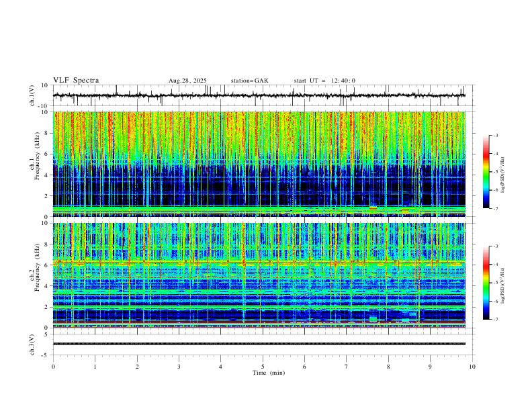Click the ch.2 spectrogram plot area

pos(259,275)
